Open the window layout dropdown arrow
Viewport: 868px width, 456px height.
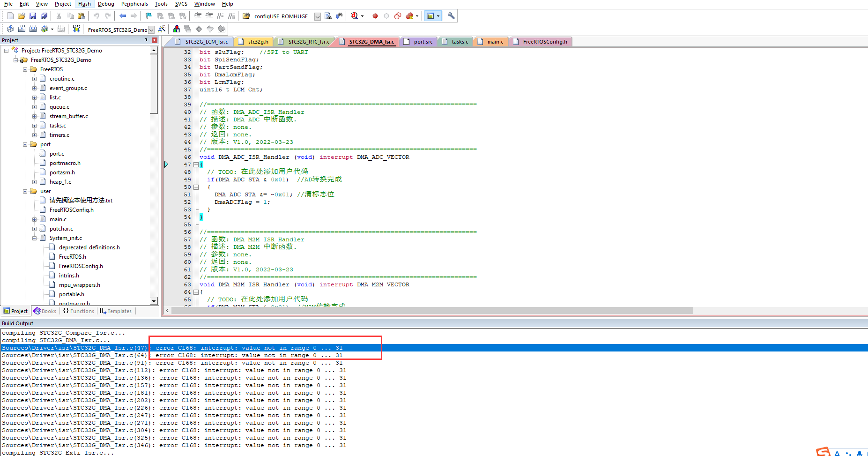point(438,16)
